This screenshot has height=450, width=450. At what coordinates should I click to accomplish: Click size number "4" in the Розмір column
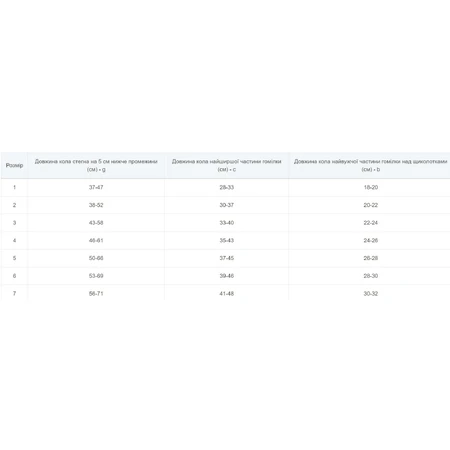(14, 240)
